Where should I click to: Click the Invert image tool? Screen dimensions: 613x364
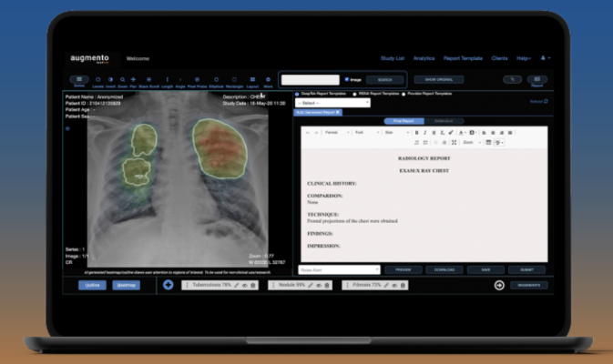110,81
